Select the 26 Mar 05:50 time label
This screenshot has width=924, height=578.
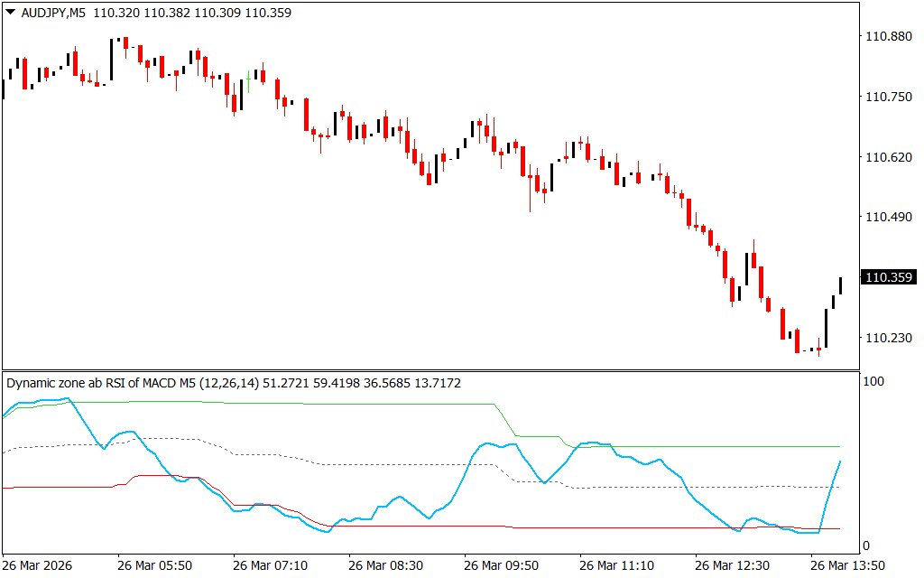[154, 565]
